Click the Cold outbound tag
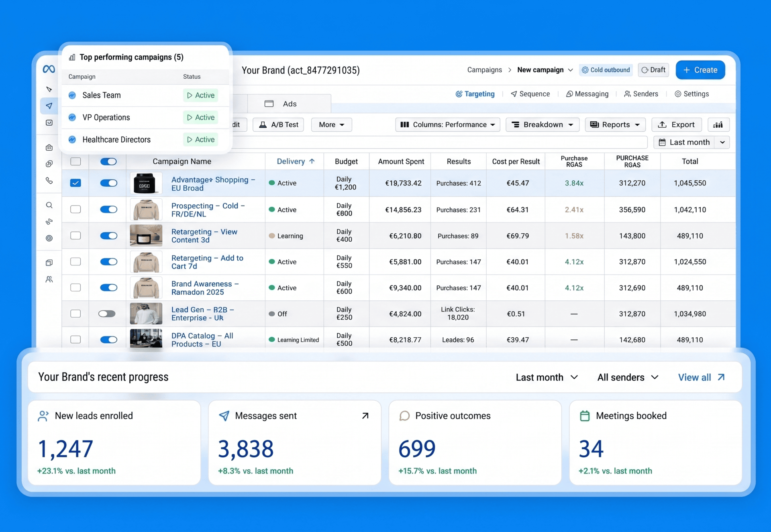 pos(606,70)
